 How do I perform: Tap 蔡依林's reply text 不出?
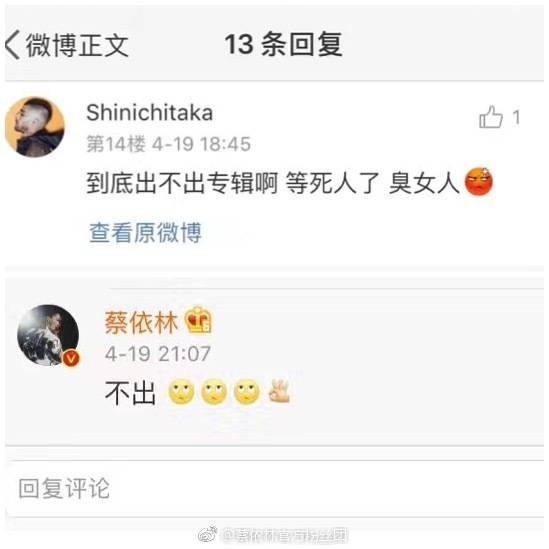tap(130, 392)
